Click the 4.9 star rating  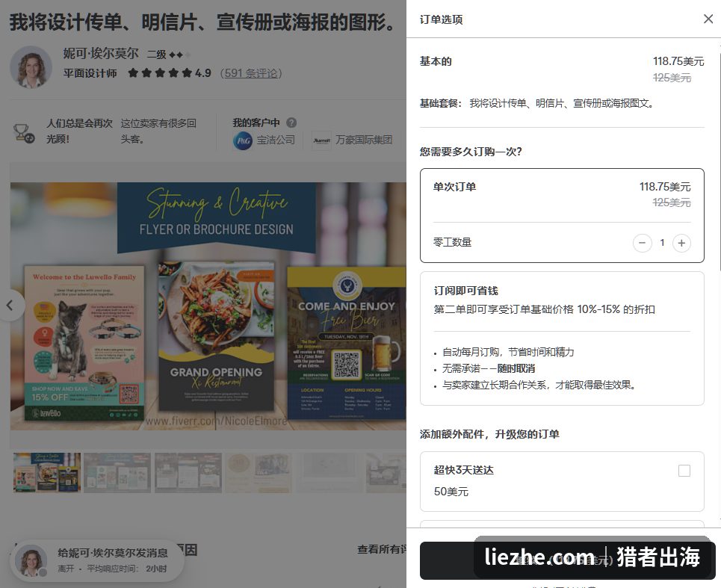coord(202,73)
